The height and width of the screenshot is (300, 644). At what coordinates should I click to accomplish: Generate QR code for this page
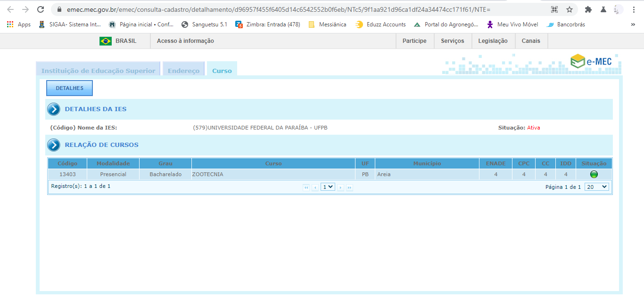[x=554, y=9]
